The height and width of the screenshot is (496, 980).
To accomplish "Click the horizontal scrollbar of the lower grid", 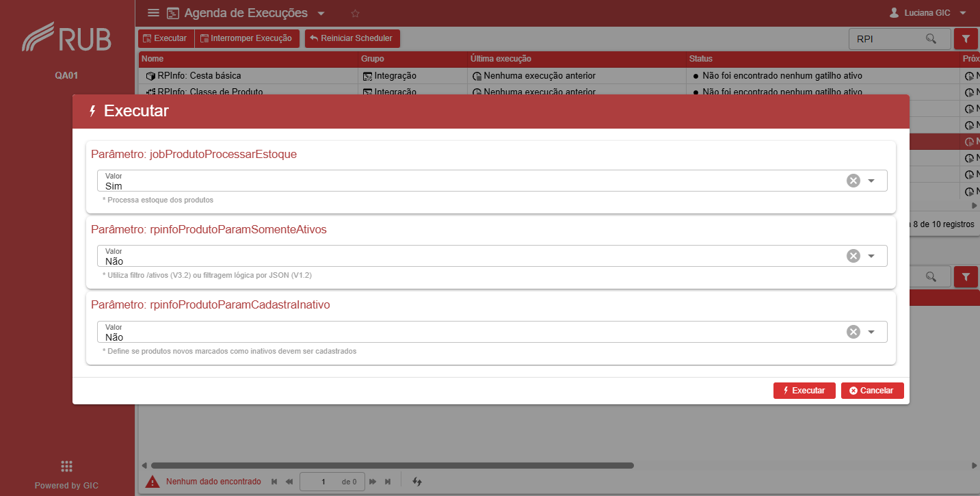I will (392, 465).
